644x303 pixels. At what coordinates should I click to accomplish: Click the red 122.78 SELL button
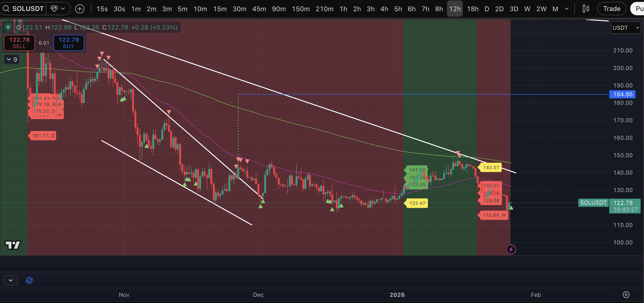pyautogui.click(x=19, y=43)
